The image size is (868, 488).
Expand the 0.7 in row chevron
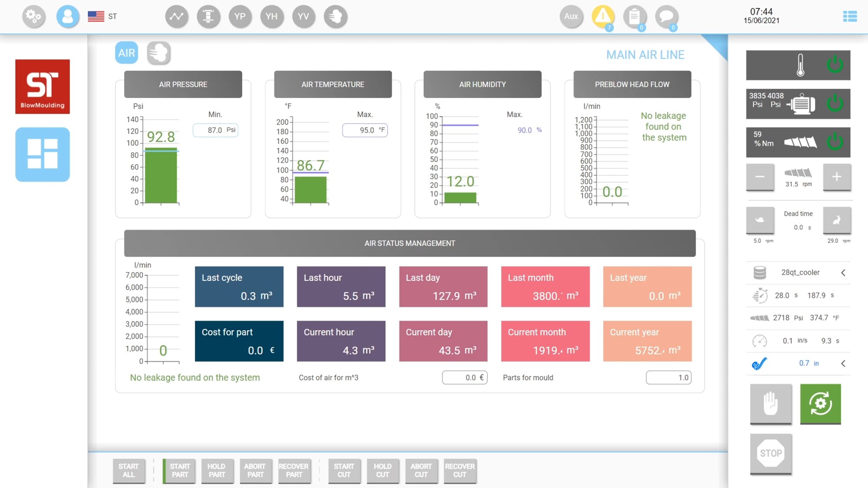point(843,363)
